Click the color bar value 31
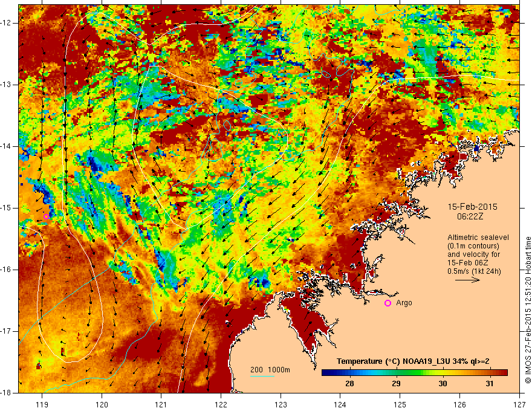 [x=489, y=384]
